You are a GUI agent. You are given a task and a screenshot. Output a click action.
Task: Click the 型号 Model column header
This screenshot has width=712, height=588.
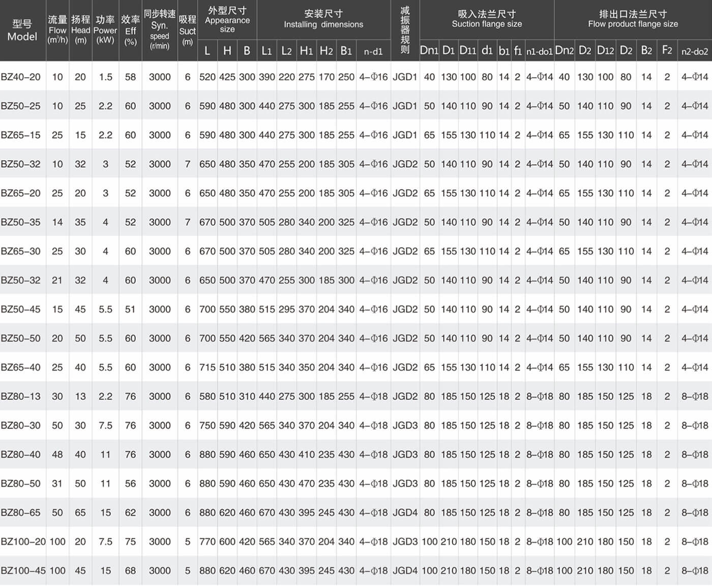(x=22, y=30)
